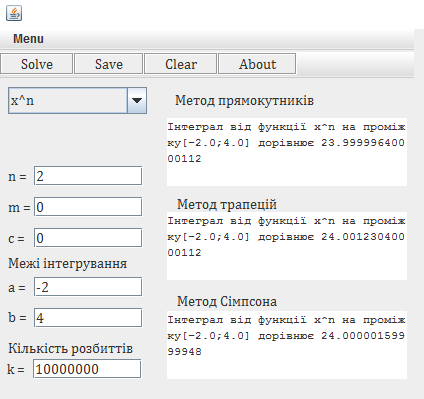This screenshot has height=399, width=424.
Task: Click the Метод прямокутників label
Action: point(244,100)
